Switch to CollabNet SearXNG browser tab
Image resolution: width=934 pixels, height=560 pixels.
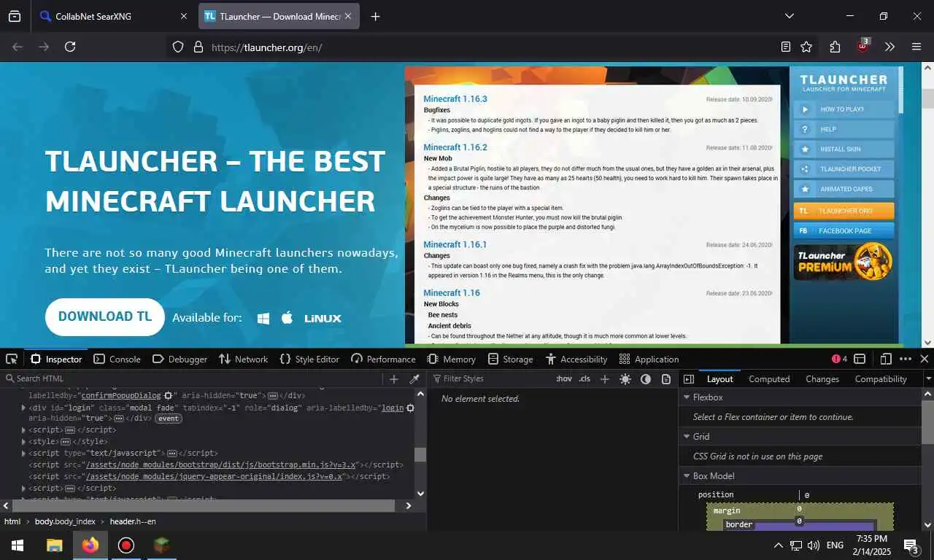pos(113,16)
